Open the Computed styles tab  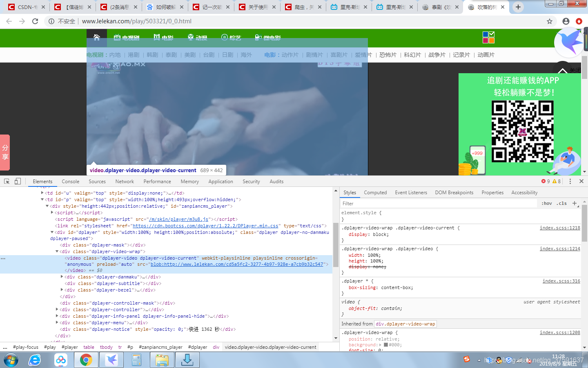tap(375, 192)
